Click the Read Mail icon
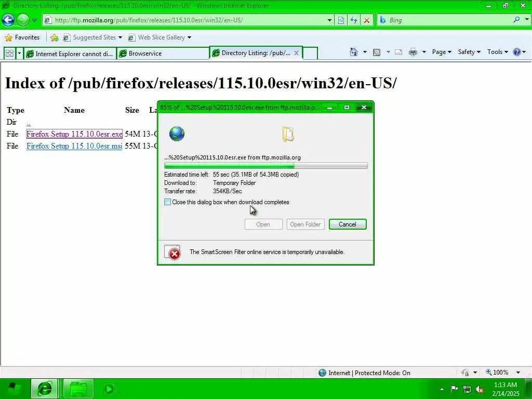This screenshot has width=532, height=399. (x=398, y=52)
